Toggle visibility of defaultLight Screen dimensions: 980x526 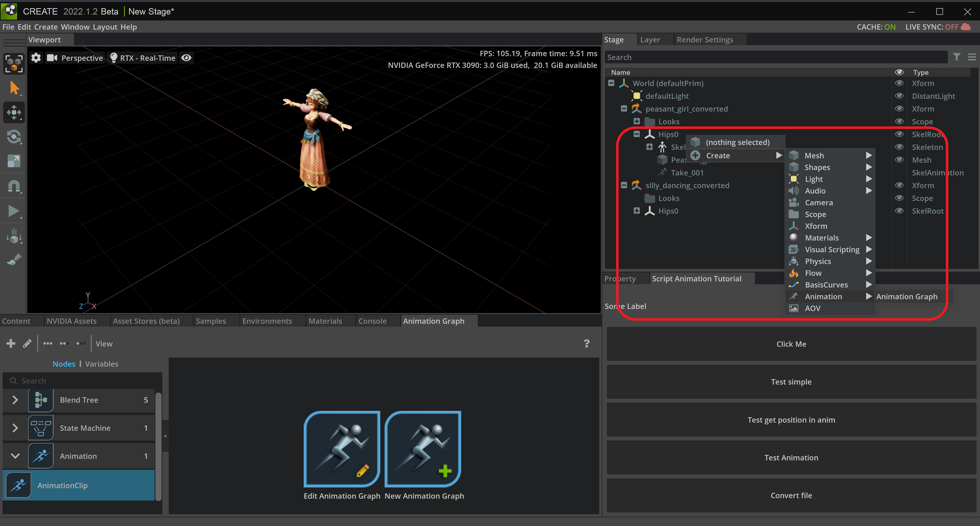(x=899, y=96)
